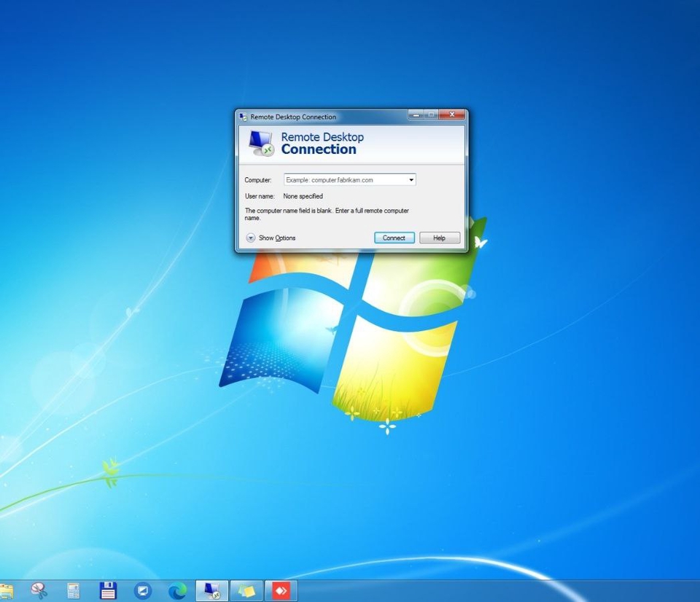Open the round blue monitor taskbar icon
Image resolution: width=700 pixels, height=602 pixels.
(x=143, y=591)
